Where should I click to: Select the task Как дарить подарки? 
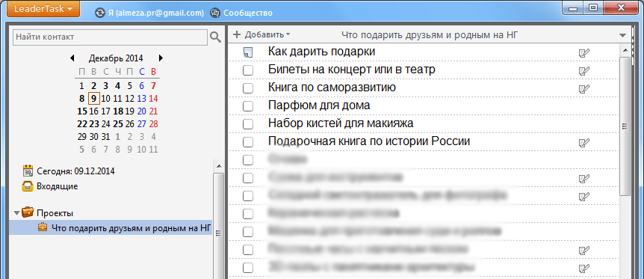[x=321, y=52]
